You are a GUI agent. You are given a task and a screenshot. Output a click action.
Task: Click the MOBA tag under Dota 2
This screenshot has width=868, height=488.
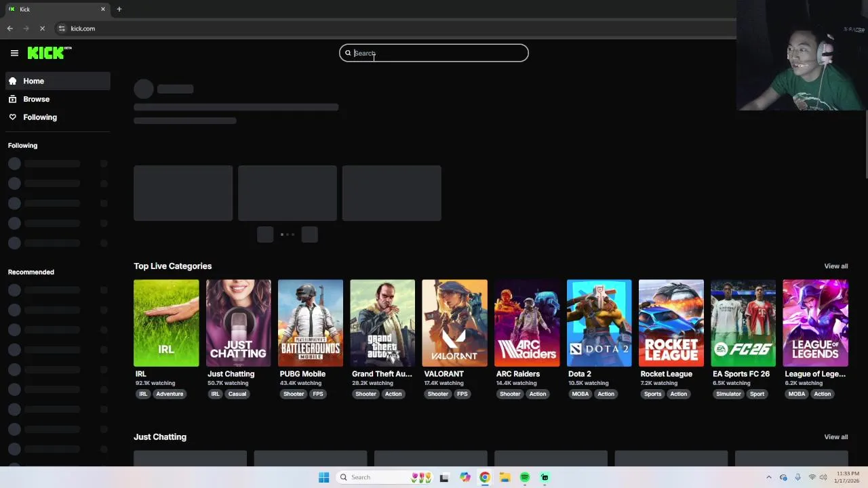[580, 394]
